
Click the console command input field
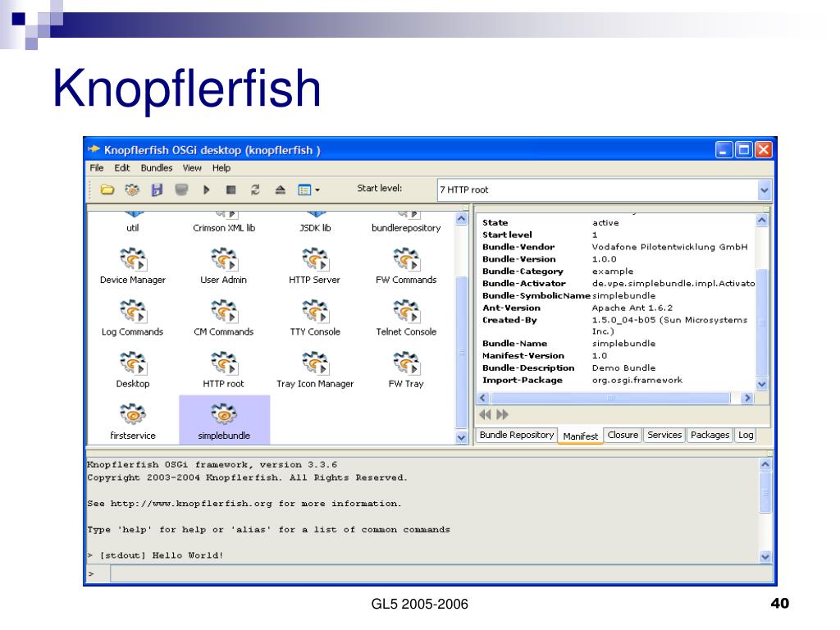[441, 573]
